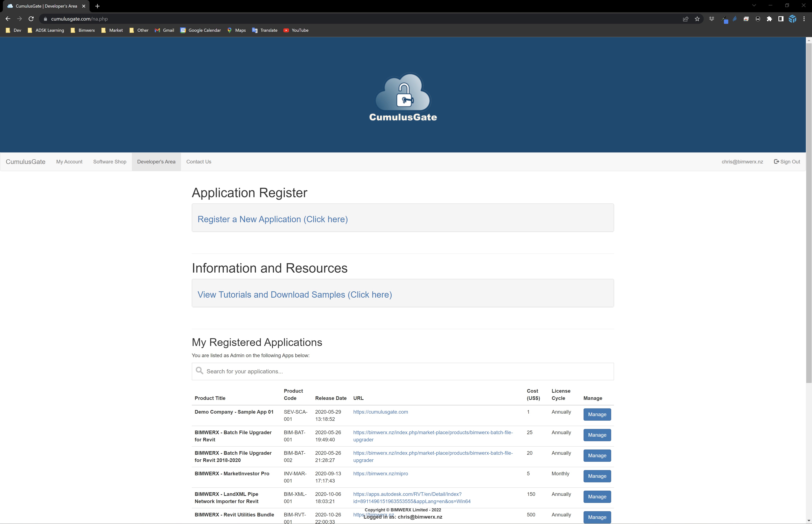
Task: Open Chrome's three-dot menu
Action: tap(804, 19)
